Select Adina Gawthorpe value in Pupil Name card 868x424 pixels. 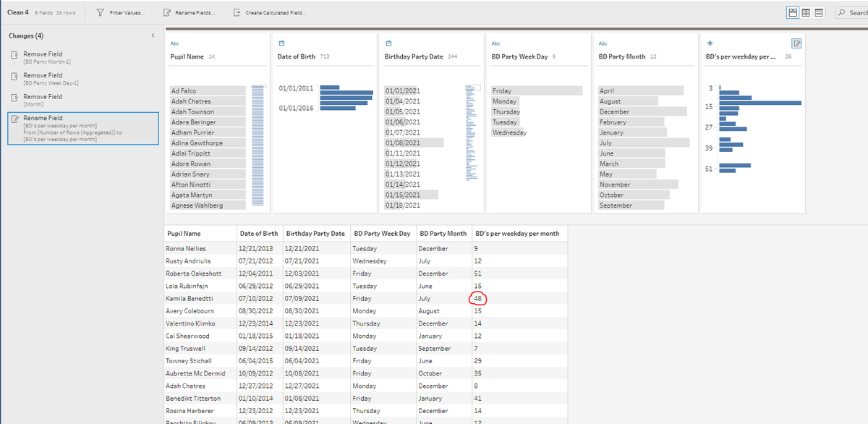click(x=208, y=143)
